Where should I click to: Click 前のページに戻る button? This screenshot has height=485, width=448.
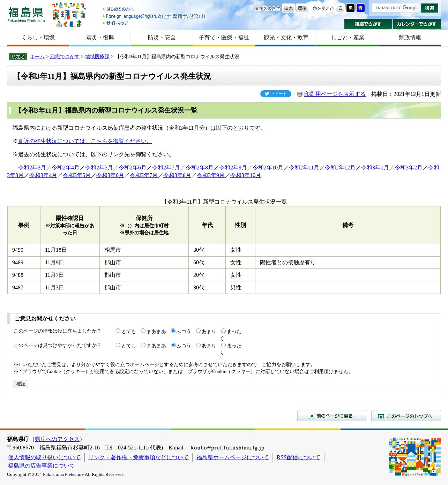pos(332,416)
